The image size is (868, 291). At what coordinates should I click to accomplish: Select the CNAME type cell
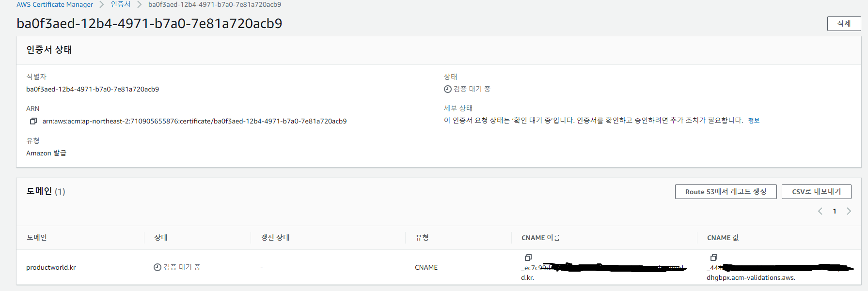click(426, 267)
